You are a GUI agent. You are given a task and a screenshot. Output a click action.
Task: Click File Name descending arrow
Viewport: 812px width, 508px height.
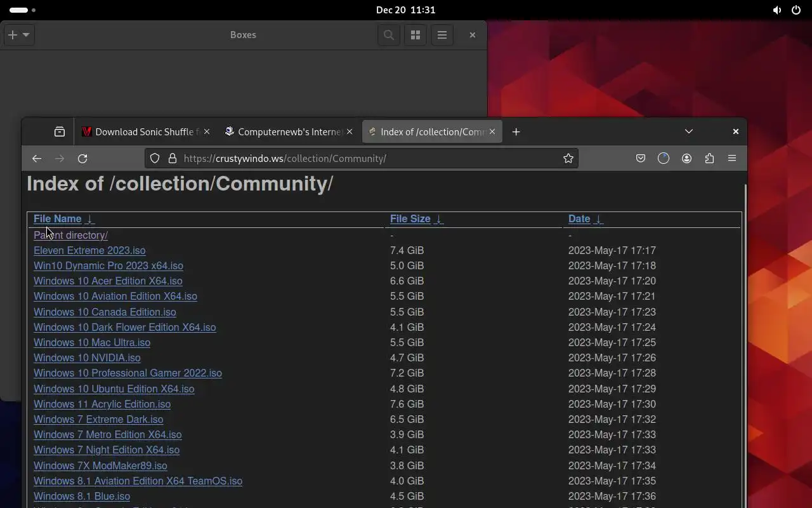click(x=89, y=218)
